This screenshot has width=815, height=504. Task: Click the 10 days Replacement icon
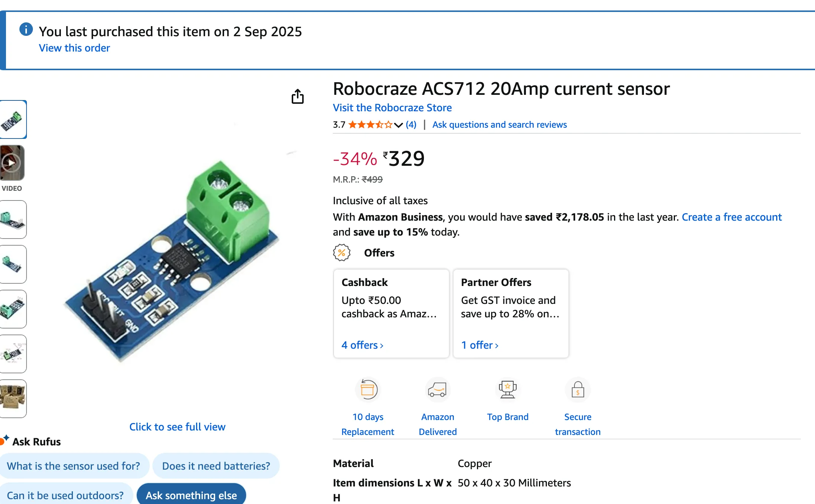368,390
